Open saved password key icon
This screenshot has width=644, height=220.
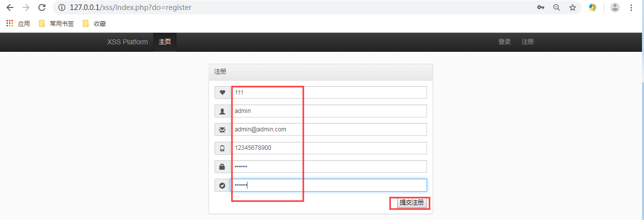click(x=540, y=7)
